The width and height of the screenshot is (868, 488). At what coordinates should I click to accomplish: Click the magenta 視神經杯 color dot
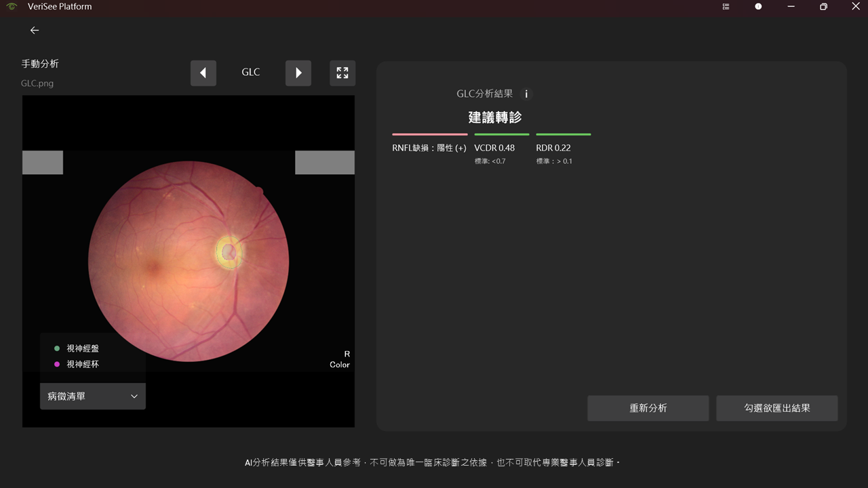(x=57, y=365)
